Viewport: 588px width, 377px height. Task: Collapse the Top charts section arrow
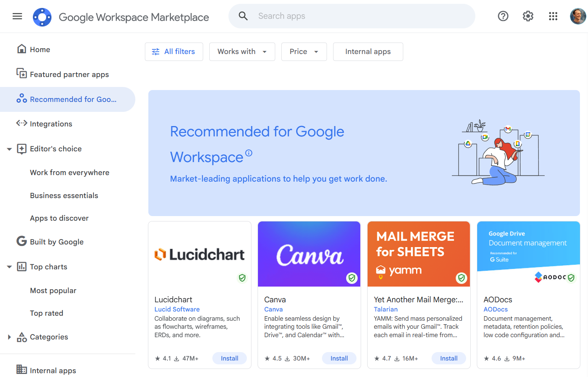(9, 267)
